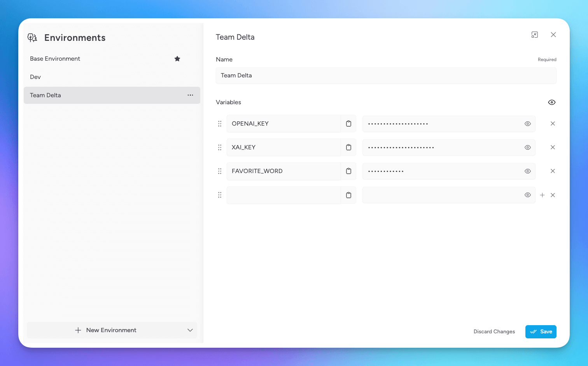This screenshot has width=588, height=366.
Task: Click the collapse window icon at top right
Action: [535, 35]
